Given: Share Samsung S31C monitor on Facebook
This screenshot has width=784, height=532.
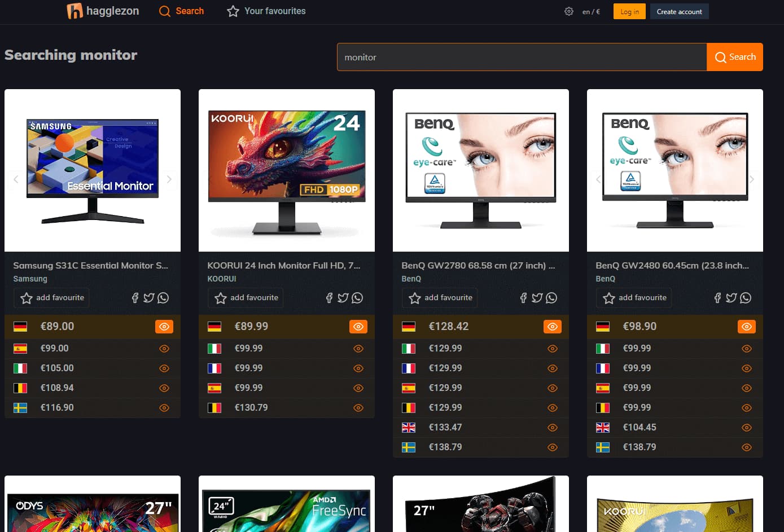Looking at the screenshot, I should pos(135,298).
